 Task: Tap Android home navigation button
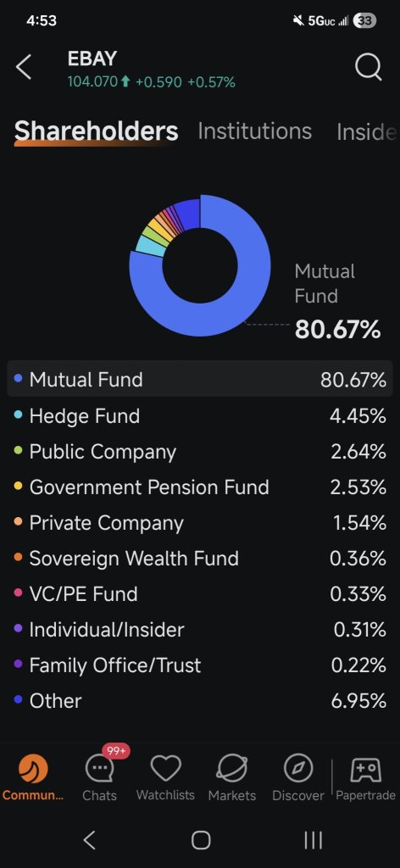pos(200,840)
